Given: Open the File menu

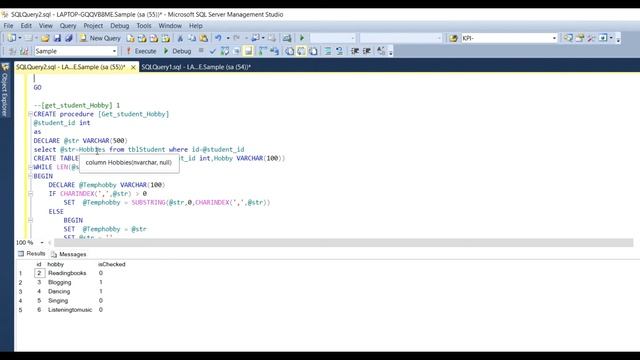Looking at the screenshot, I should coord(8,26).
